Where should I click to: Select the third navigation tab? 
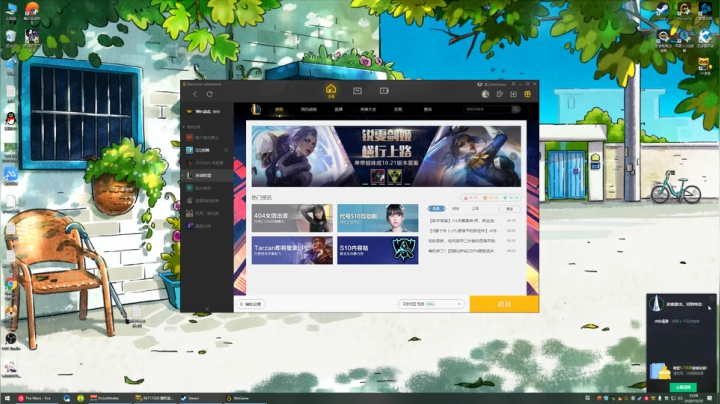pyautogui.click(x=338, y=109)
